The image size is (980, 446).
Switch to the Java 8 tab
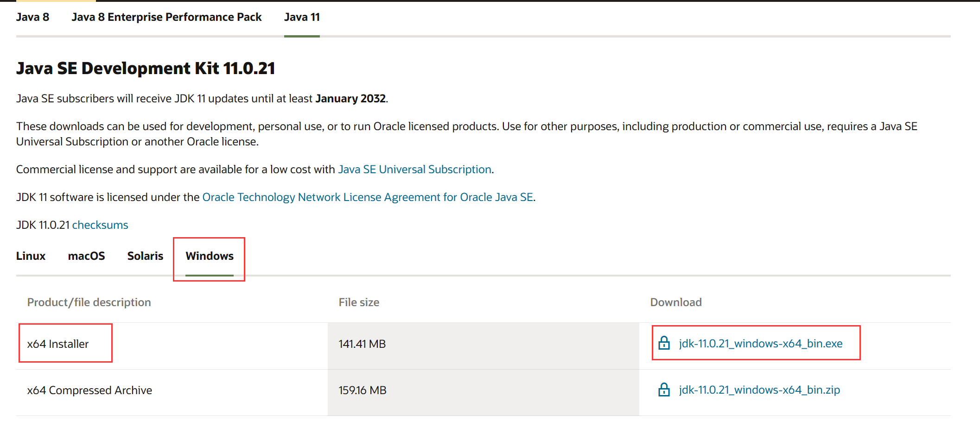tap(32, 17)
